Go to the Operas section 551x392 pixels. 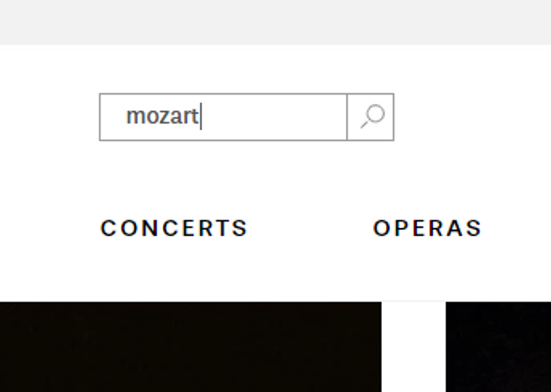[x=428, y=228]
